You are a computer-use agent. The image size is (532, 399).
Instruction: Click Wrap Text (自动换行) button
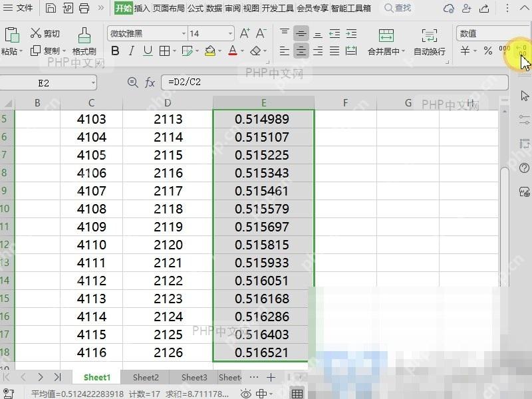tap(430, 41)
